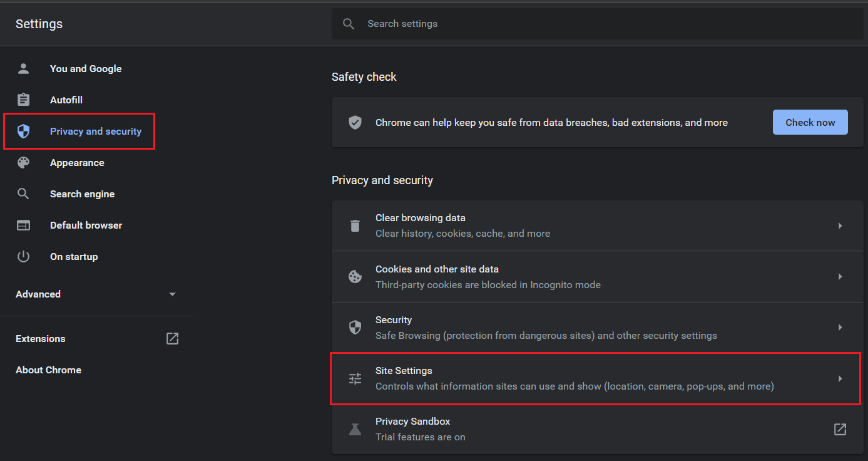Click the Appearance palette icon

tap(23, 163)
